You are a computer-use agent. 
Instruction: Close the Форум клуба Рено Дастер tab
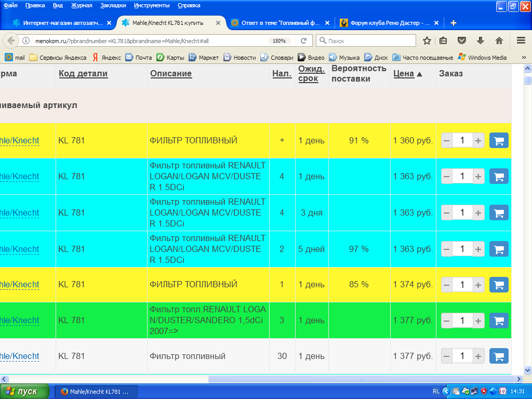436,23
